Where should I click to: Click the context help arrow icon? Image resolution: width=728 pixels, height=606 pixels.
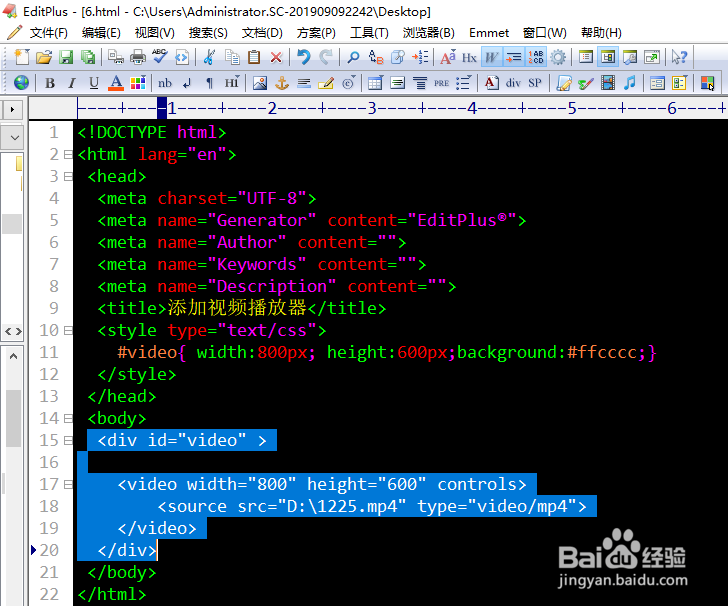click(679, 57)
